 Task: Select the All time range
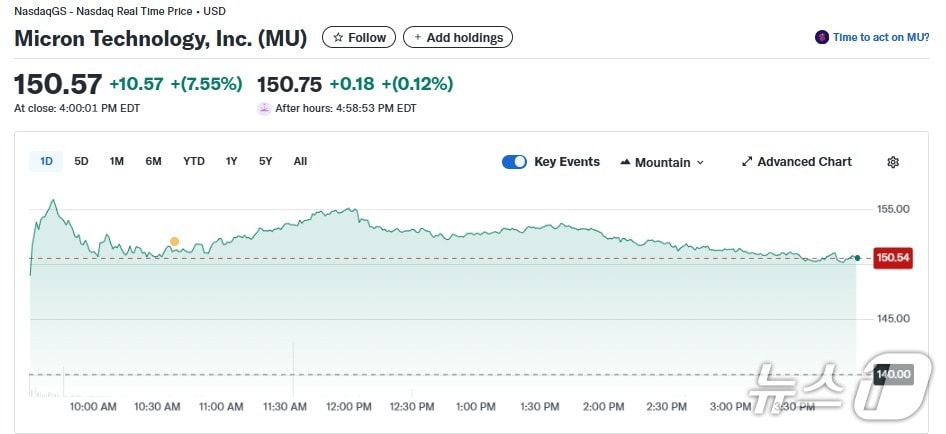click(300, 161)
